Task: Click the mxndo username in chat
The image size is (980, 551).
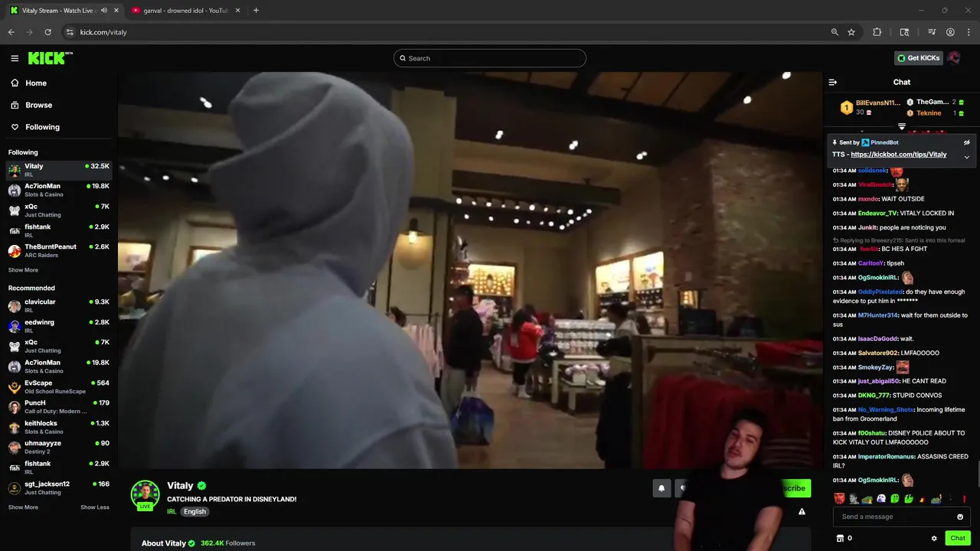Action: click(867, 199)
